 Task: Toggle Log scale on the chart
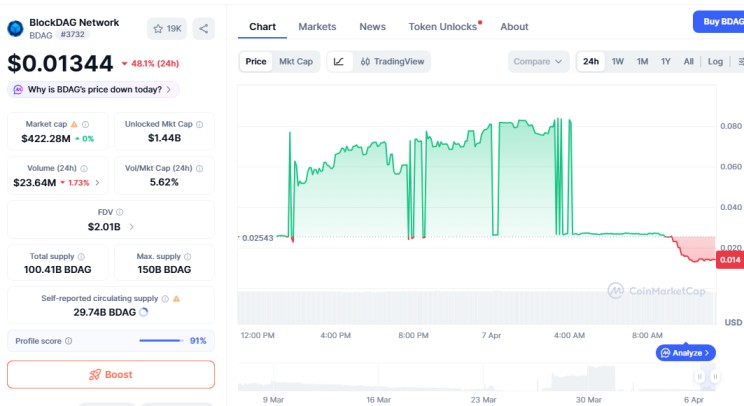[x=715, y=62]
